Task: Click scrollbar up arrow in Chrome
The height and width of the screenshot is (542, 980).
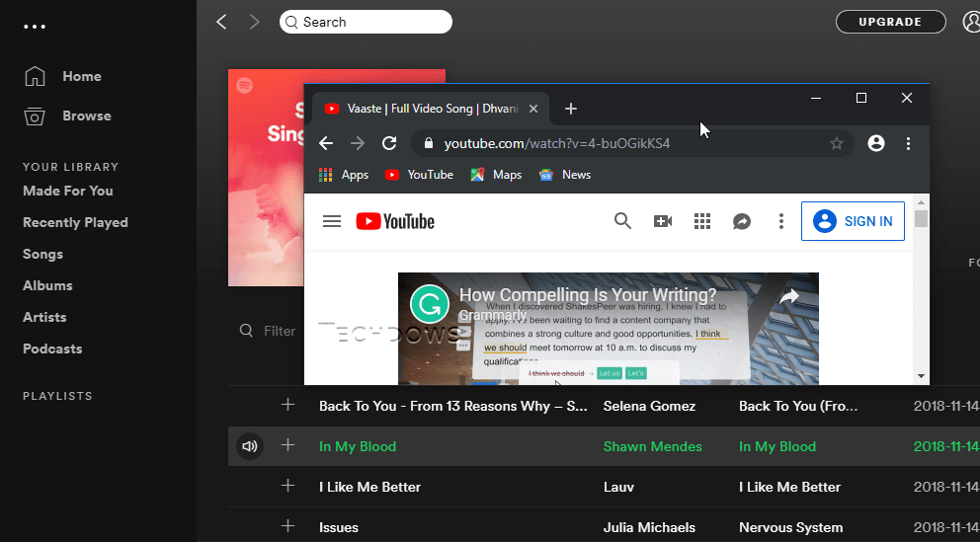Action: click(922, 201)
